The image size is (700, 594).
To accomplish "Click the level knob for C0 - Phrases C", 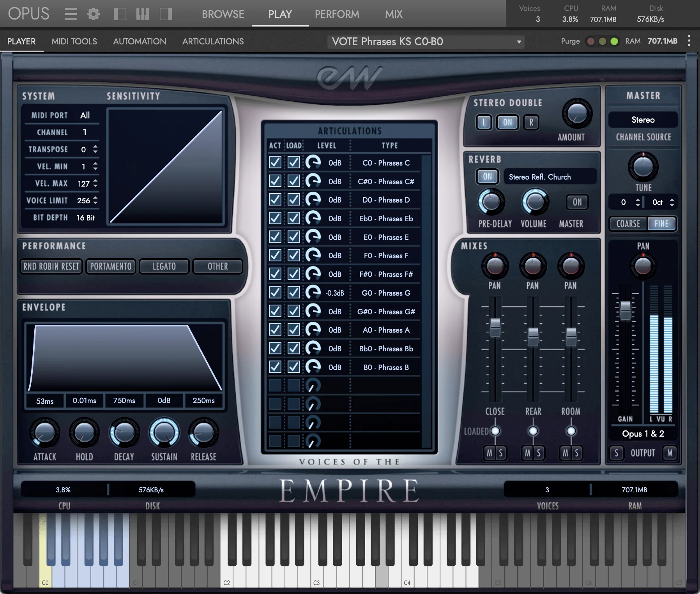I will (x=313, y=162).
